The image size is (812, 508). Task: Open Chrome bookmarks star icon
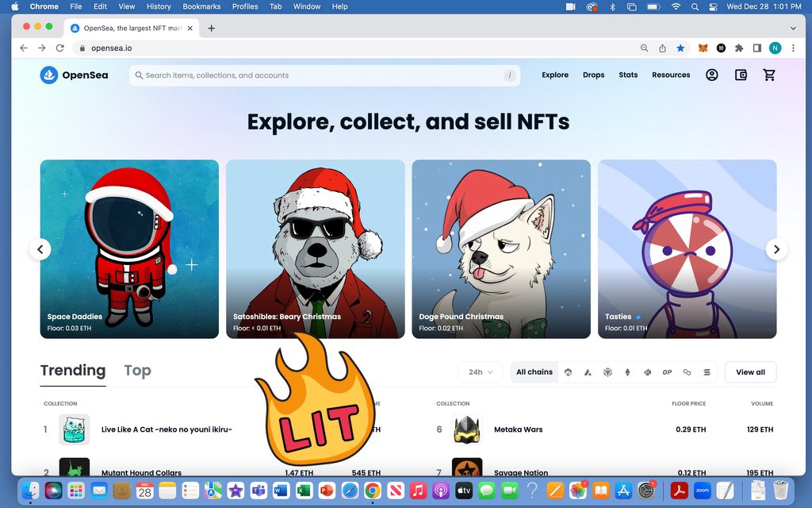tap(680, 48)
